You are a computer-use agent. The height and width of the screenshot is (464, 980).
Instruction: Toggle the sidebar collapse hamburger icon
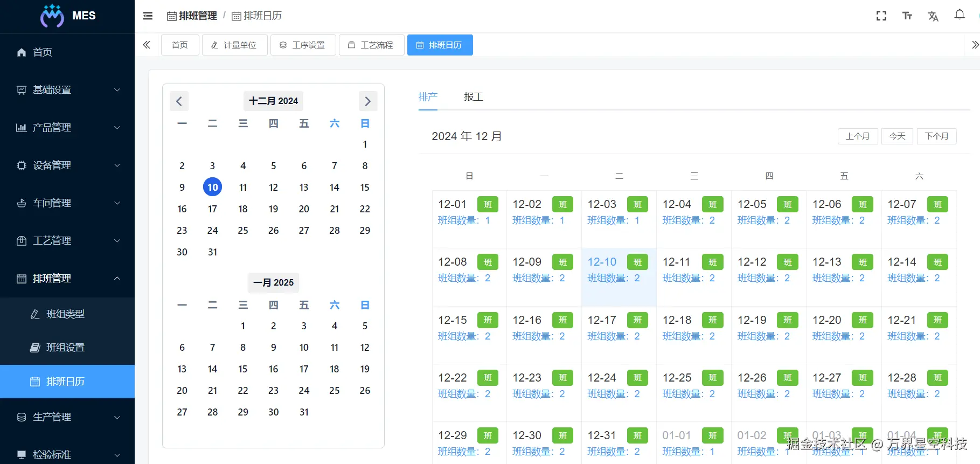[x=148, y=16]
